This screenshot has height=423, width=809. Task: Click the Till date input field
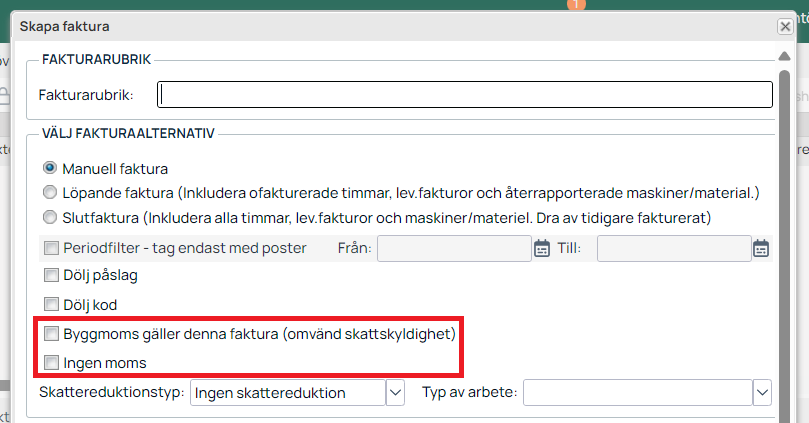pyautogui.click(x=674, y=249)
